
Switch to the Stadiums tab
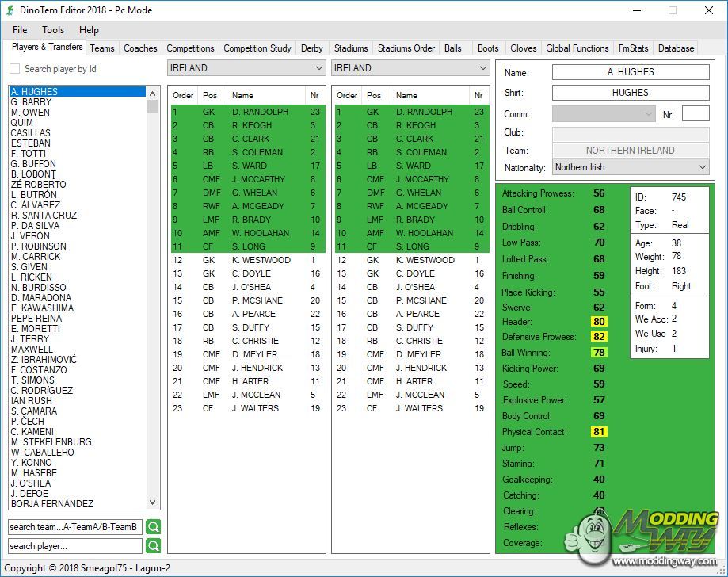[351, 48]
